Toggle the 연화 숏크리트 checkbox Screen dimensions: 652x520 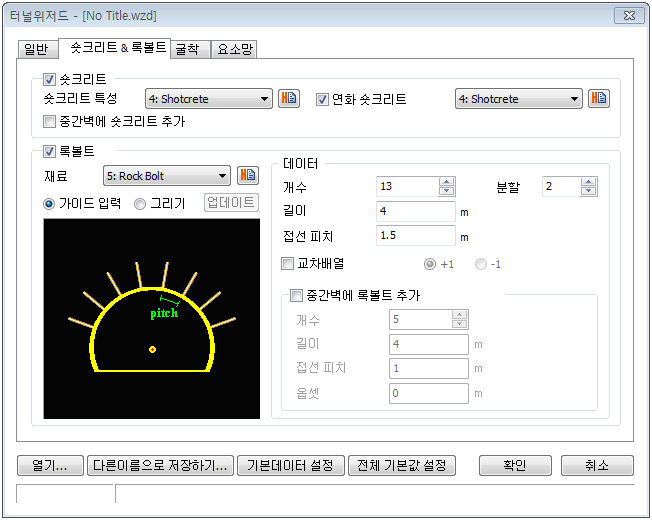[322, 99]
